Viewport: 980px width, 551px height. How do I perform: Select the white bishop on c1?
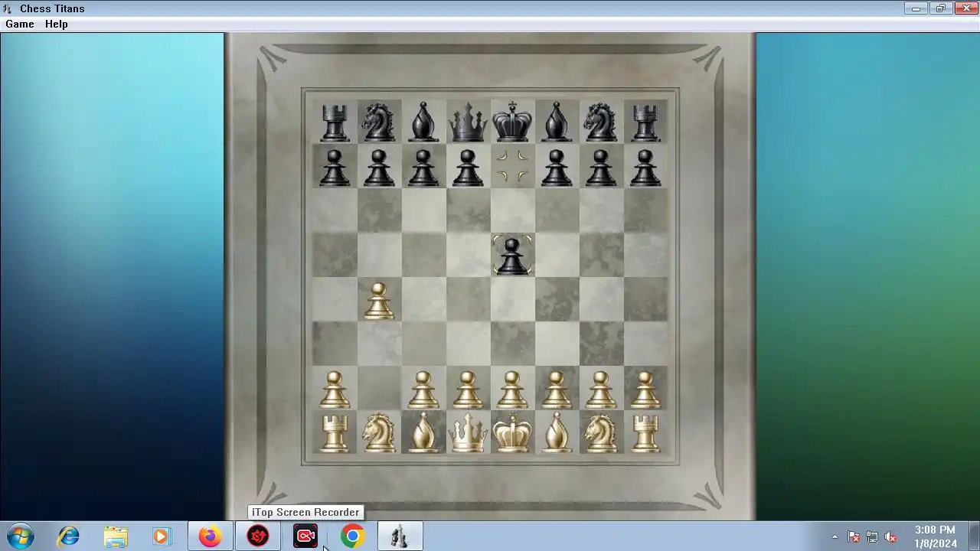423,433
